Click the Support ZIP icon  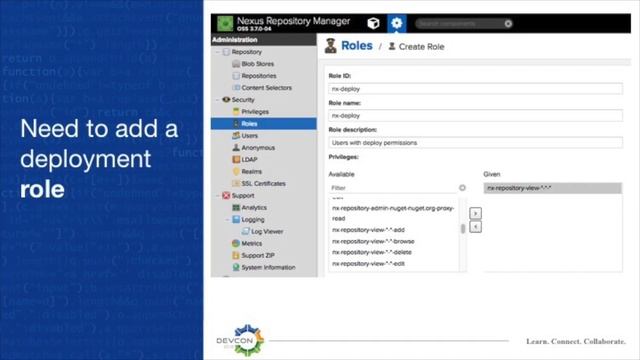click(236, 256)
